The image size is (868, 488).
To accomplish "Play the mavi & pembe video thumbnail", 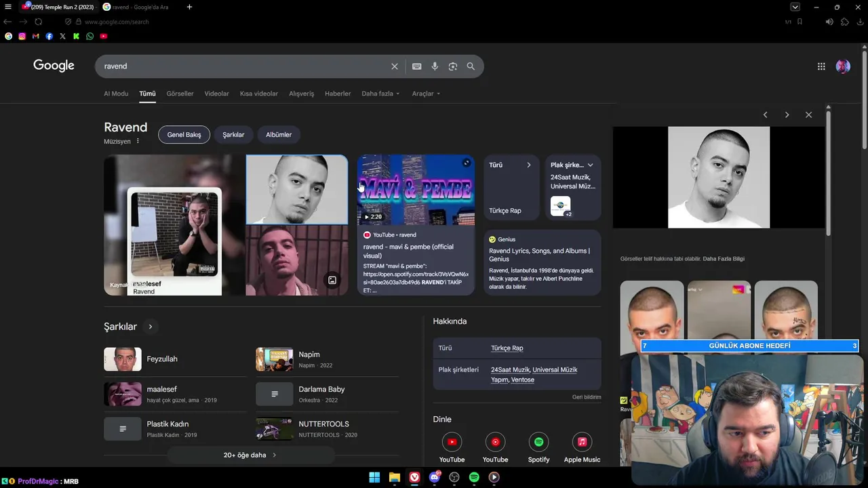I will pyautogui.click(x=416, y=190).
